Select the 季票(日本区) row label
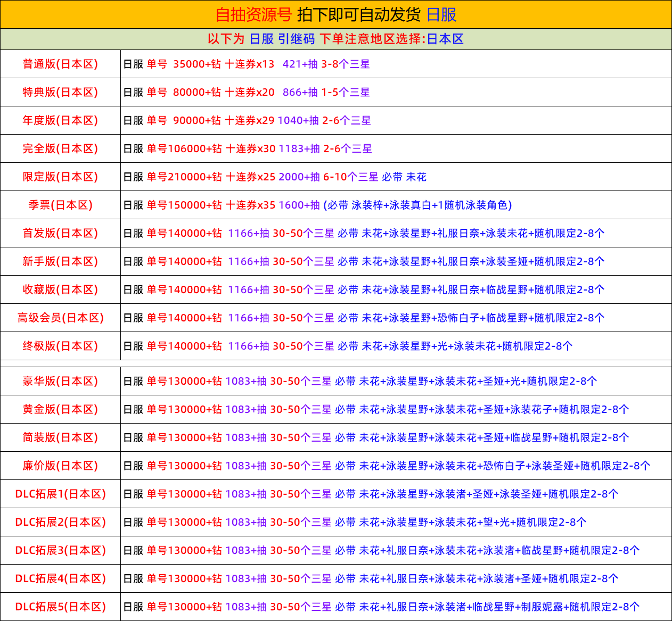Image resolution: width=672 pixels, height=621 pixels. (x=60, y=205)
